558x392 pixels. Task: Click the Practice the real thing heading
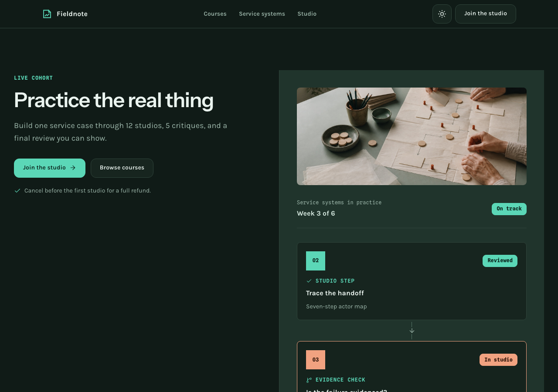[114, 100]
